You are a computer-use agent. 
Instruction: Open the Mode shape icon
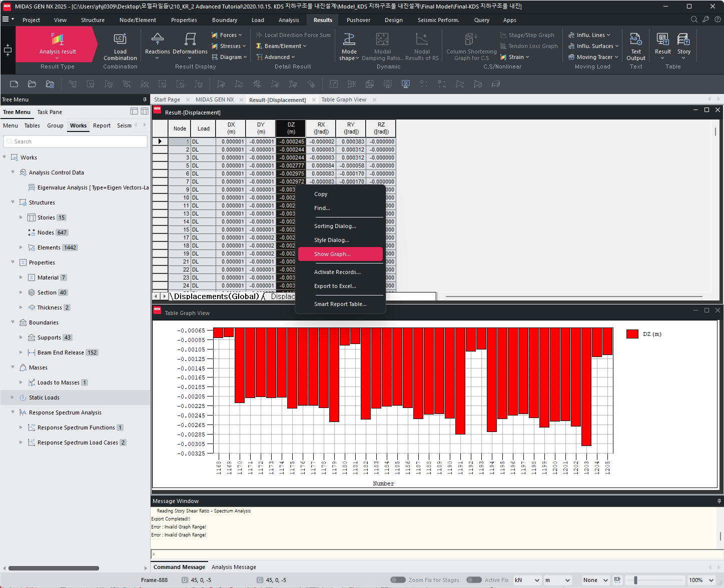pyautogui.click(x=349, y=46)
